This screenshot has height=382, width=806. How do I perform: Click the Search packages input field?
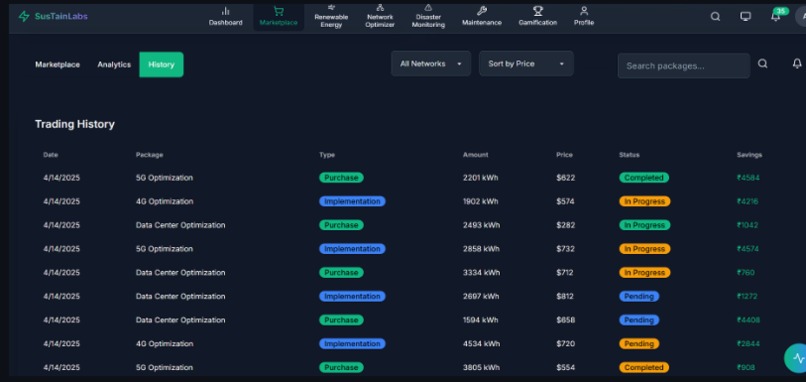(684, 66)
